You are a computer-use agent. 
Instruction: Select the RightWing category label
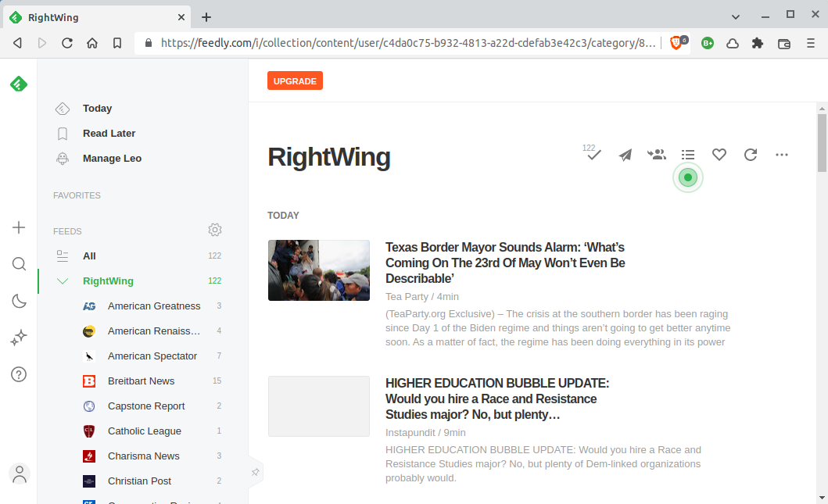(108, 281)
